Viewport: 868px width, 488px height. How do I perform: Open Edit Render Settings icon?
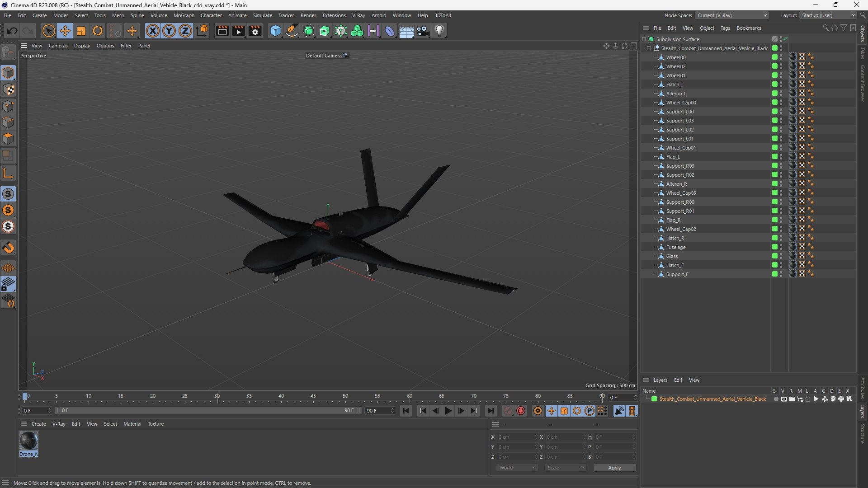pyautogui.click(x=255, y=31)
